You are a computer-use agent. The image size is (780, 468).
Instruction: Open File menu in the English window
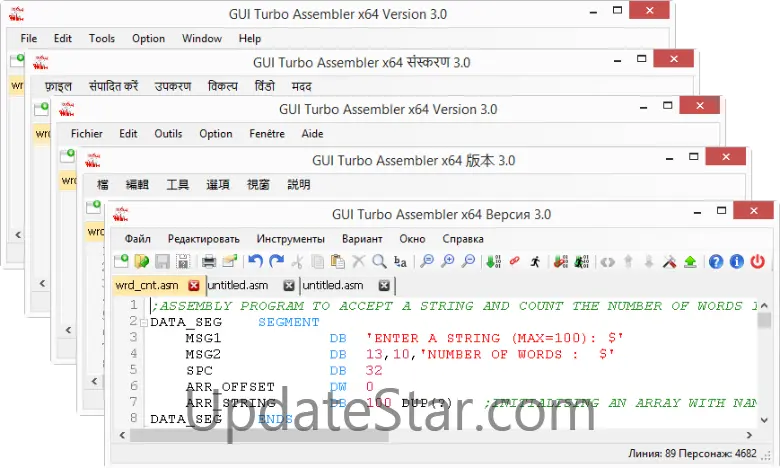click(29, 38)
